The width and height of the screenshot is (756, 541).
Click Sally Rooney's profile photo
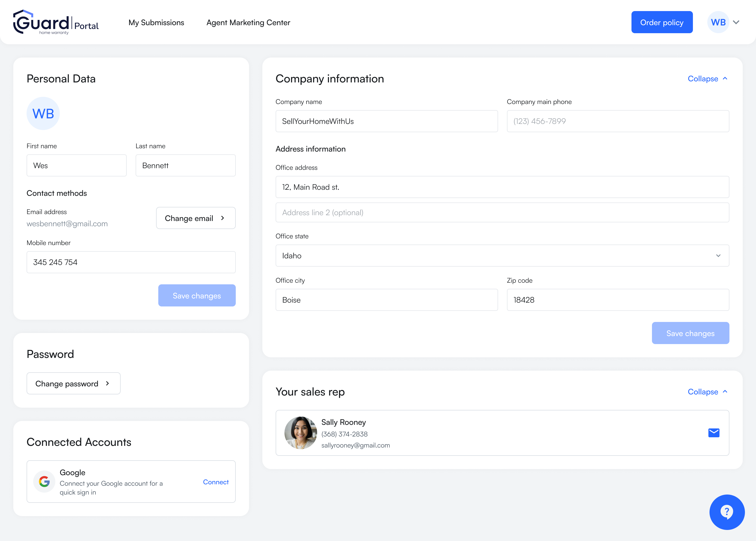(x=300, y=433)
